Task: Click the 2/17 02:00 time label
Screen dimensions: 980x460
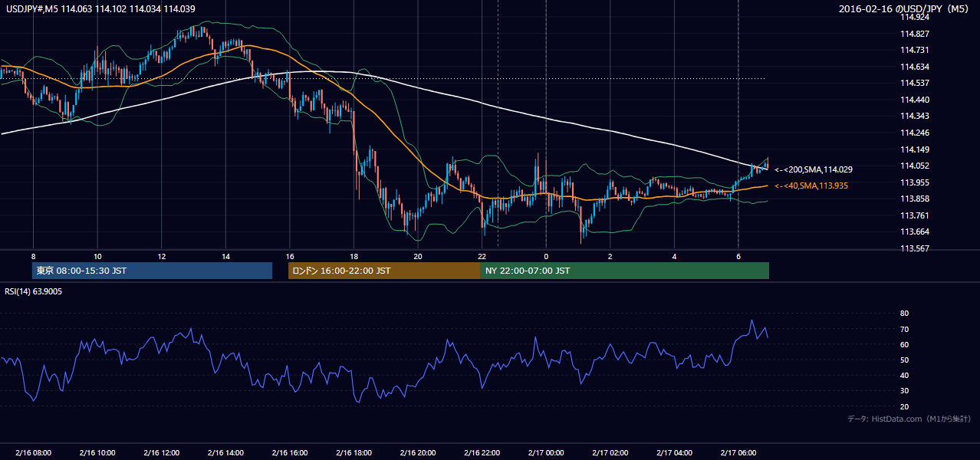Action: 610,452
